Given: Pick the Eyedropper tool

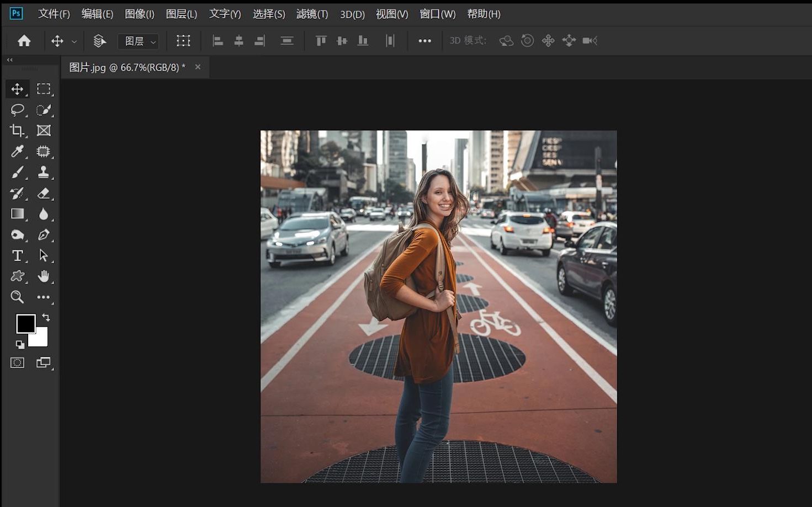Looking at the screenshot, I should pyautogui.click(x=17, y=151).
